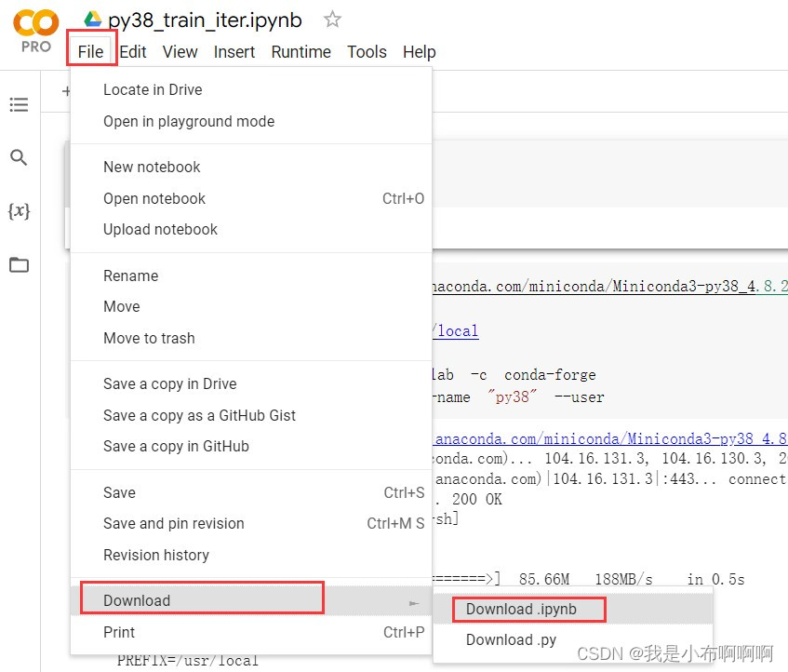
Task: Click the Google Drive icon beside the filename
Action: tap(93, 18)
